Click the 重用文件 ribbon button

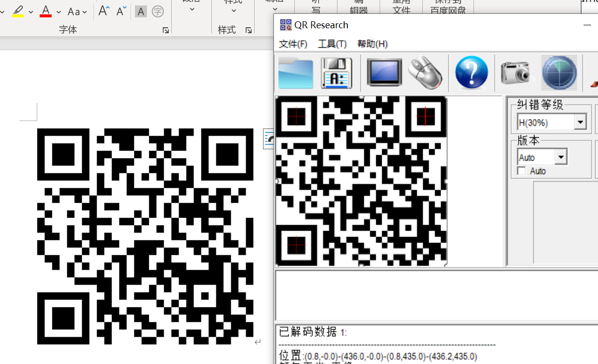401,7
